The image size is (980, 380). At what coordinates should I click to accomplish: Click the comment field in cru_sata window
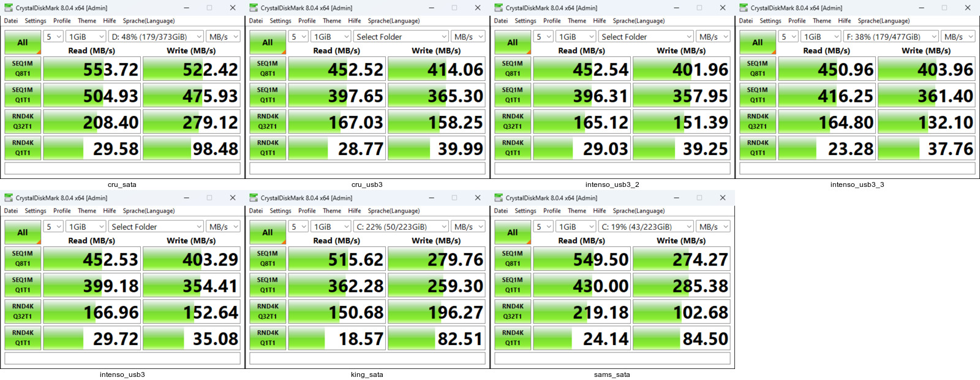pos(123,168)
